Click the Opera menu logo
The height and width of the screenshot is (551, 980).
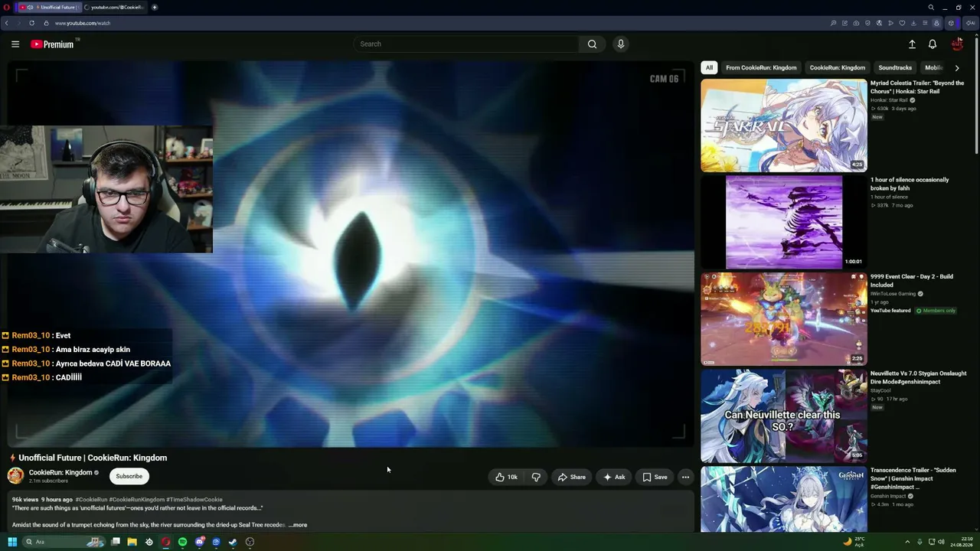point(7,8)
